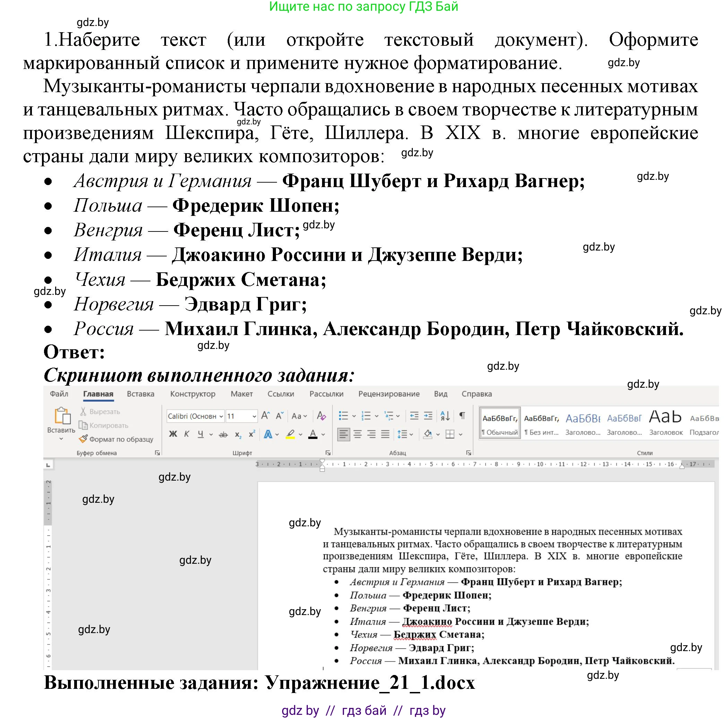Align the text to the center
The width and height of the screenshot is (728, 719).
point(358,434)
